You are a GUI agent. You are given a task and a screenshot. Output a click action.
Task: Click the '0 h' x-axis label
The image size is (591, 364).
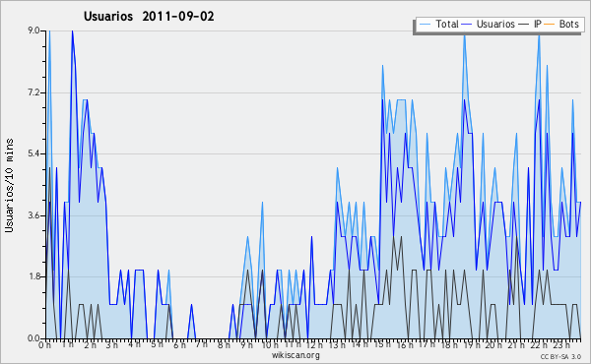tap(44, 344)
